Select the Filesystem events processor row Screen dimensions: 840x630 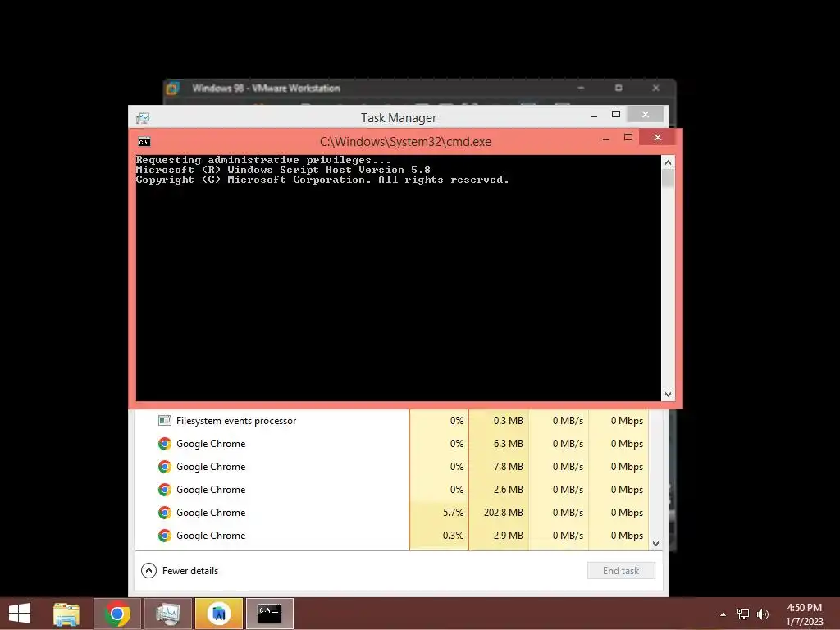[x=391, y=421]
